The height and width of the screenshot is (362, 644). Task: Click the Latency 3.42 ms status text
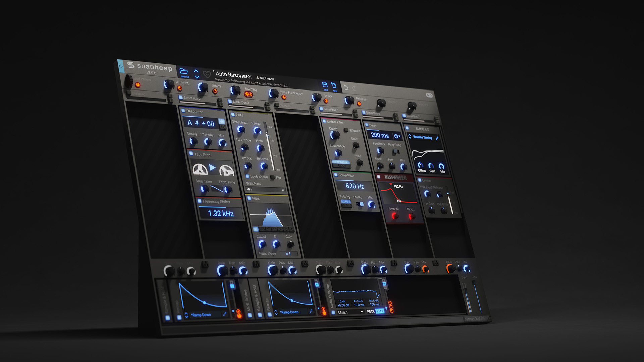pos(475,319)
